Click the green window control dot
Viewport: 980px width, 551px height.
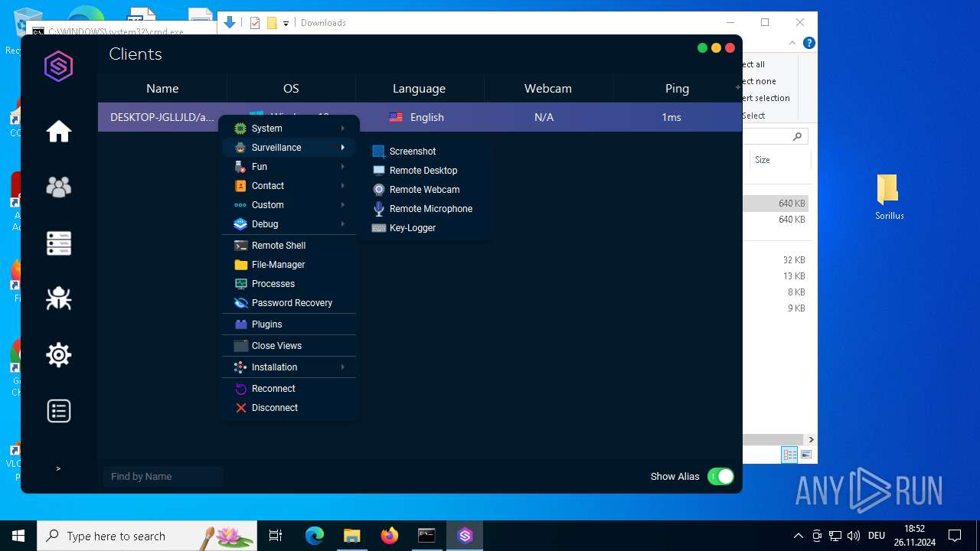point(702,48)
